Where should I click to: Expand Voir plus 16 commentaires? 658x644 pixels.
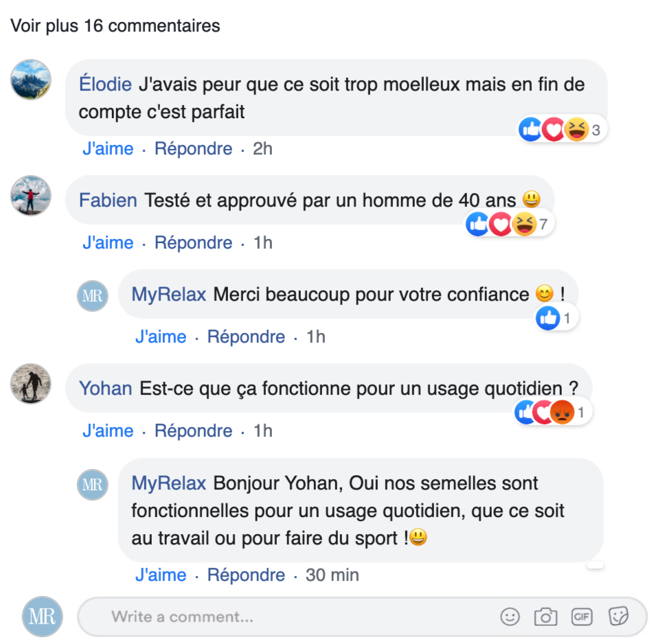pyautogui.click(x=115, y=26)
